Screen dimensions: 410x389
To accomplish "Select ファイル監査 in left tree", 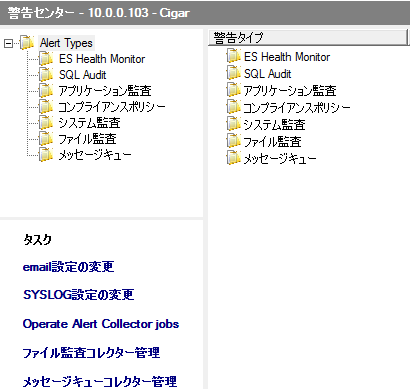I will coord(87,139).
